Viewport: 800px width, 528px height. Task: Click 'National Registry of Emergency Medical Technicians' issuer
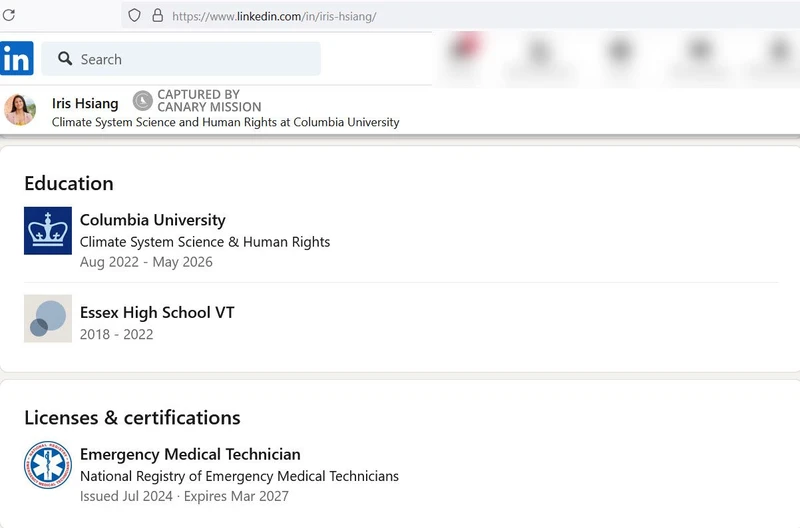click(x=239, y=476)
